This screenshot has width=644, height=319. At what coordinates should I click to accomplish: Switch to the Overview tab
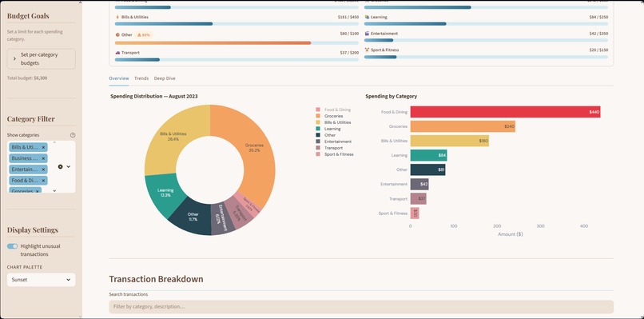coord(119,78)
